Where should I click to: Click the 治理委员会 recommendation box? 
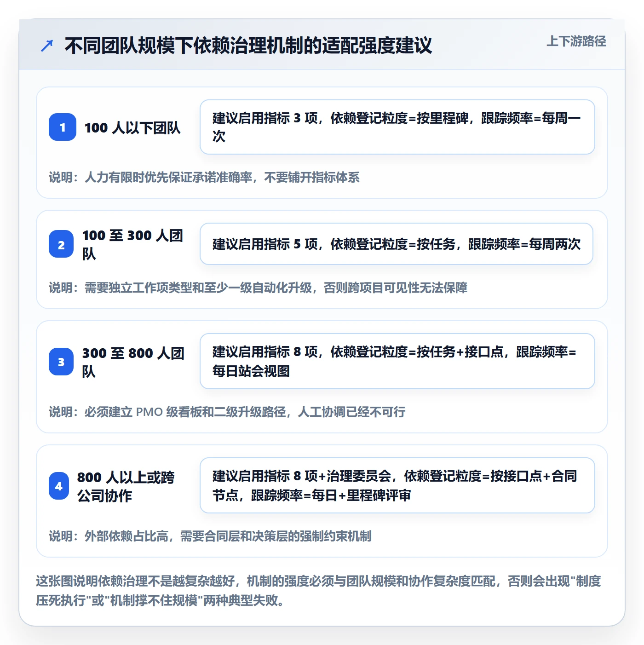[x=397, y=485]
